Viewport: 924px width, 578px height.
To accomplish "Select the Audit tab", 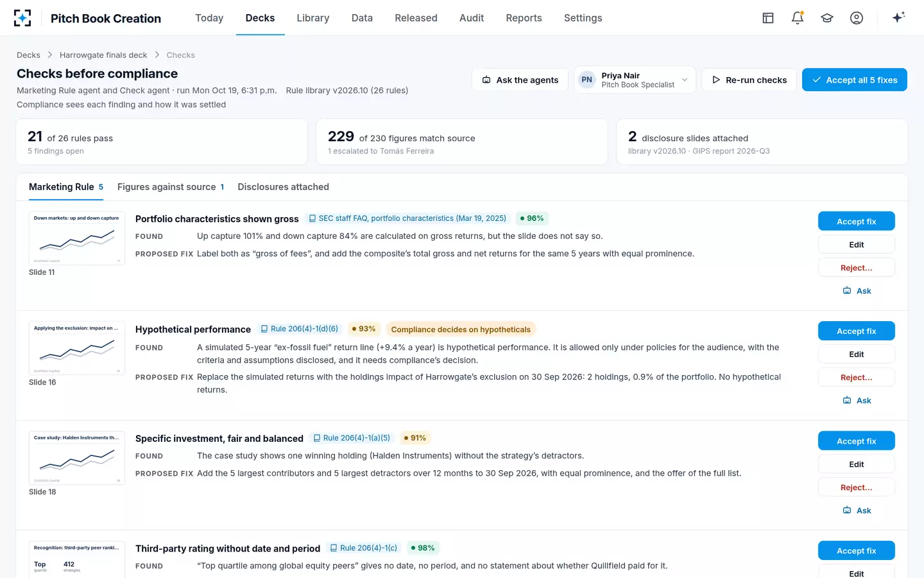I will (472, 18).
